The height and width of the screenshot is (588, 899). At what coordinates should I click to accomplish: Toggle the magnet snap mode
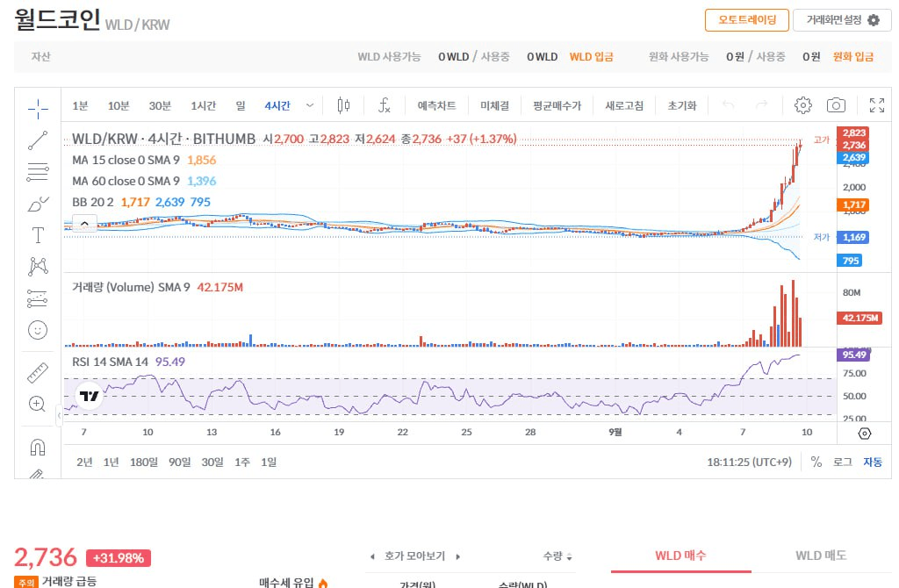click(38, 447)
